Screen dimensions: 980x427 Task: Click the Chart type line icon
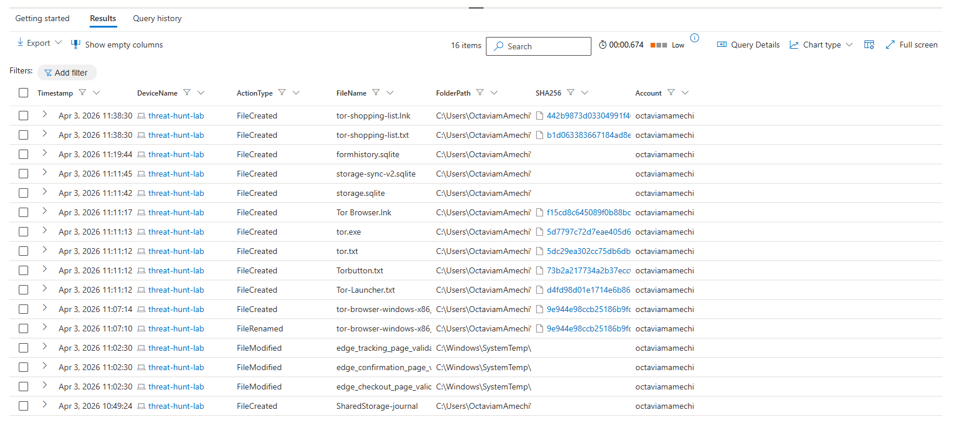794,45
